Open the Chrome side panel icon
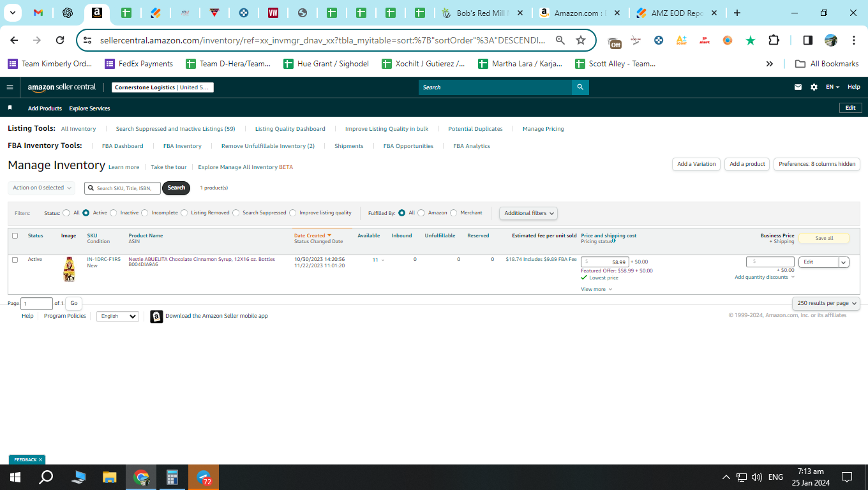The height and width of the screenshot is (490, 868). pyautogui.click(x=807, y=40)
